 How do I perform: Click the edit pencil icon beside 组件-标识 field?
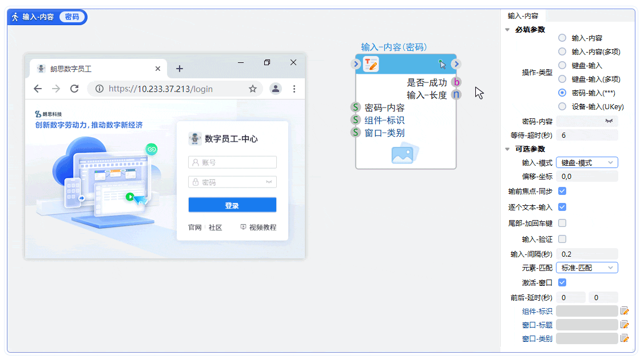(x=624, y=310)
